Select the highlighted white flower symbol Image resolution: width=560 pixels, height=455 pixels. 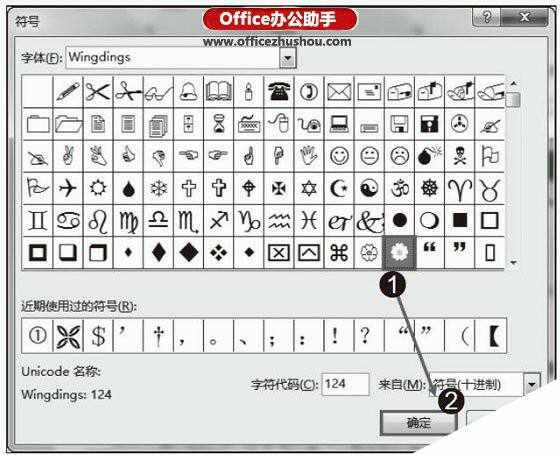(399, 252)
